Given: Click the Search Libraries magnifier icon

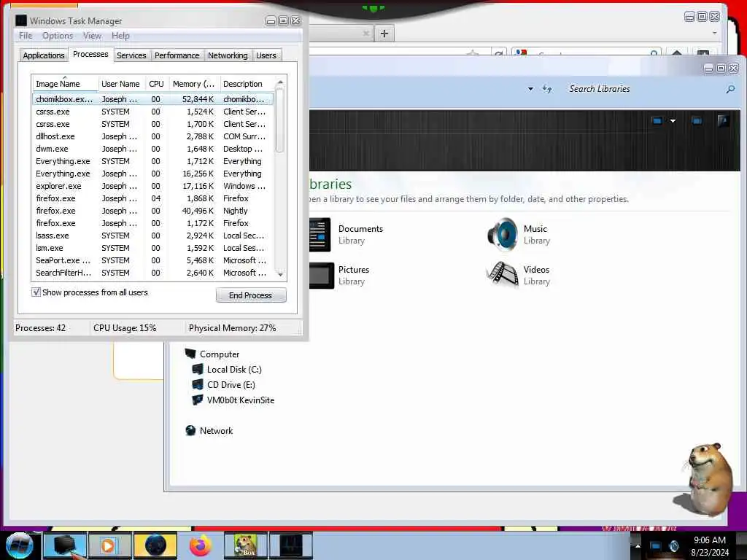Looking at the screenshot, I should [730, 89].
